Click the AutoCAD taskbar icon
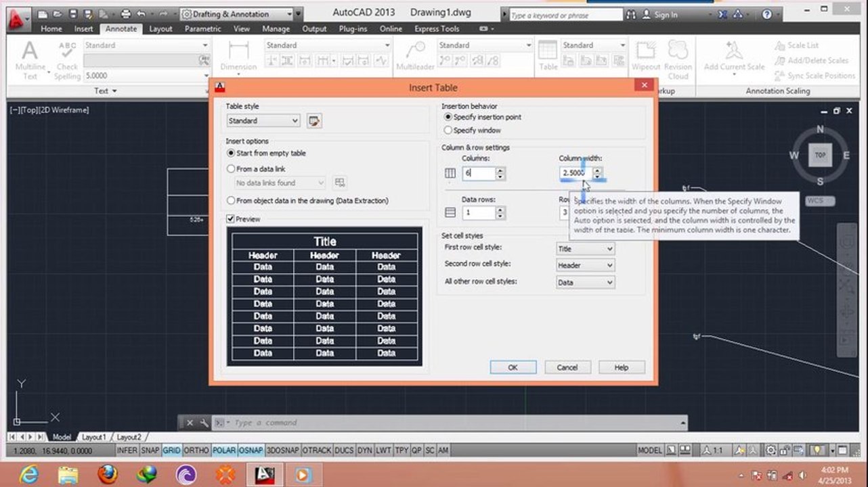This screenshot has width=868, height=487. click(265, 476)
